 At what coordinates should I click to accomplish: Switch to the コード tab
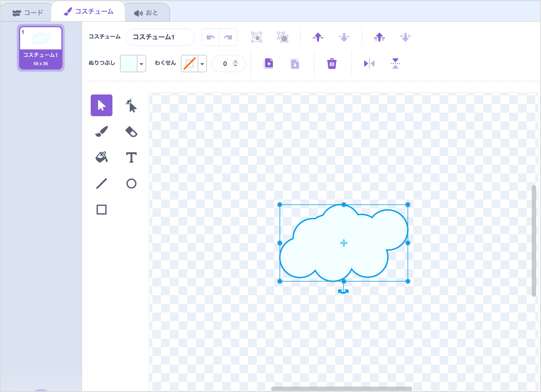27,11
